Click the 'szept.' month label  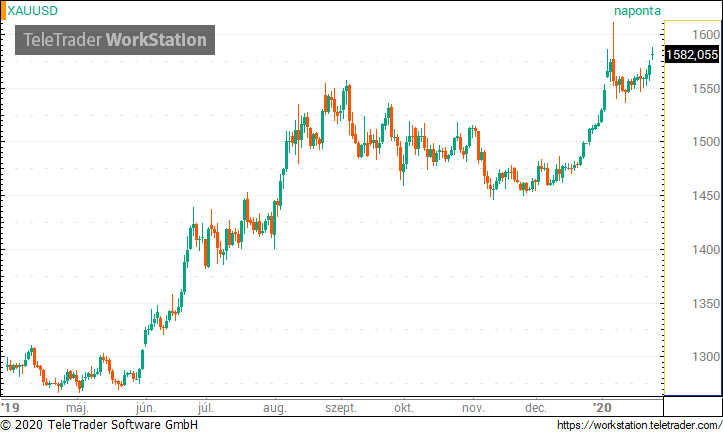tap(341, 409)
